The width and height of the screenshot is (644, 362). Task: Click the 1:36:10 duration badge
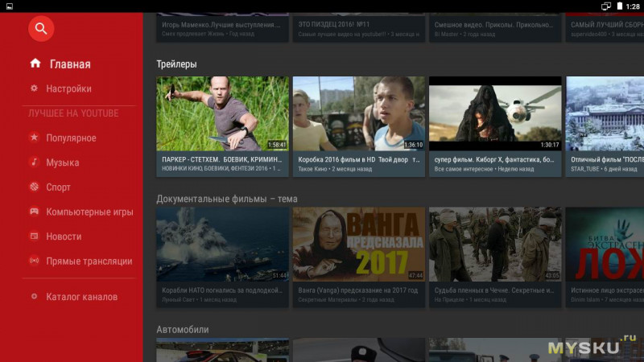(x=413, y=145)
